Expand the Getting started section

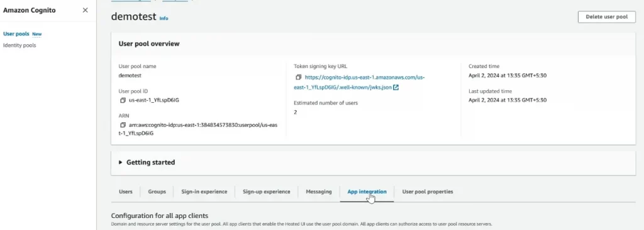point(120,163)
